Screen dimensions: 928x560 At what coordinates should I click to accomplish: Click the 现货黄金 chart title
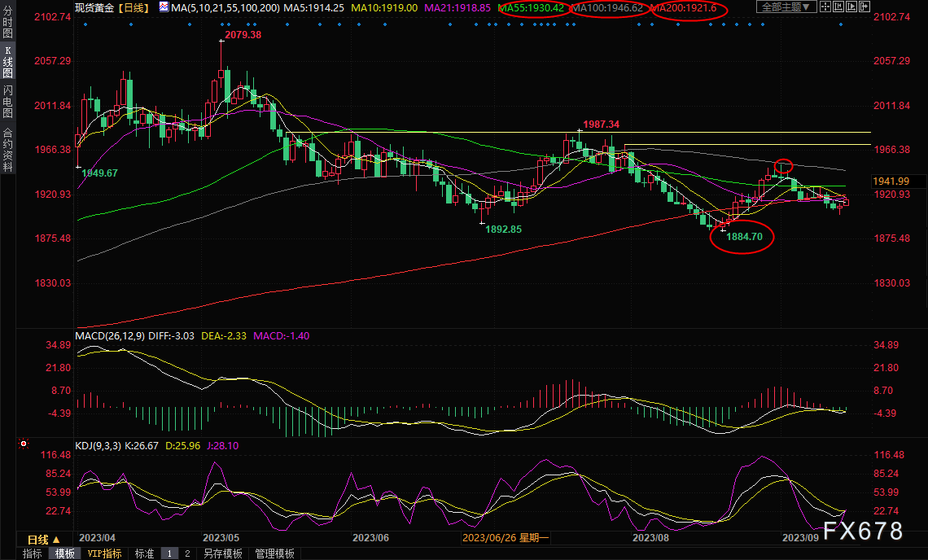(94, 7)
